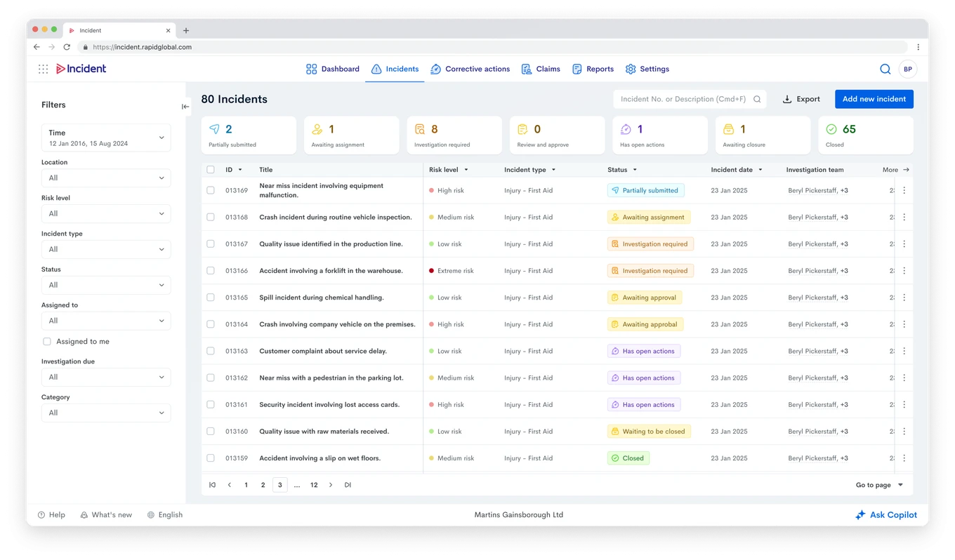
Task: Toggle the select-all header checkbox
Action: point(211,170)
